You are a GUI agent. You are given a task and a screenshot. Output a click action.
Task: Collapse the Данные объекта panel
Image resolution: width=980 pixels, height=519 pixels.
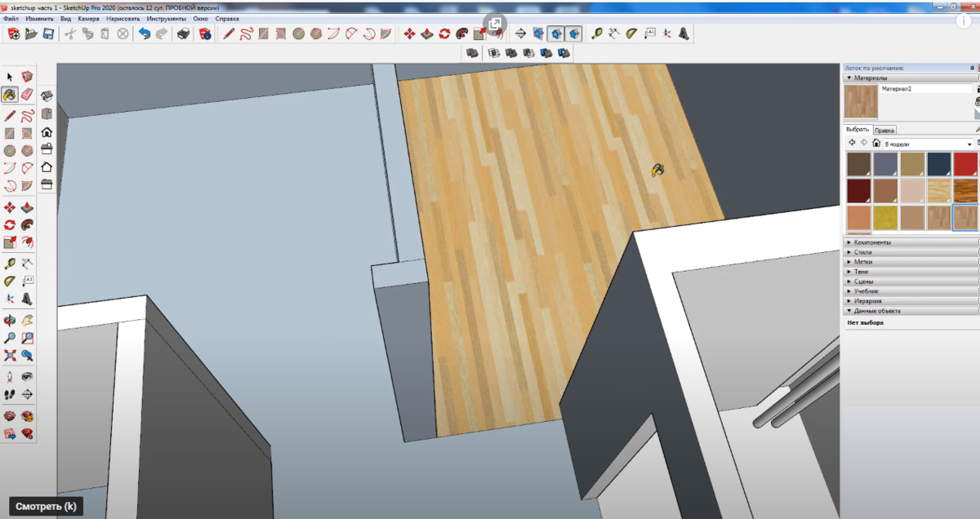click(911, 311)
